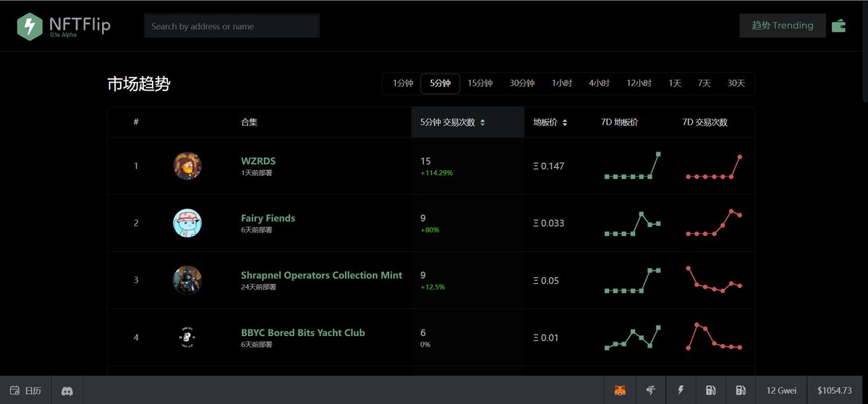Click WZRDS 7D floor price chart

(632, 165)
